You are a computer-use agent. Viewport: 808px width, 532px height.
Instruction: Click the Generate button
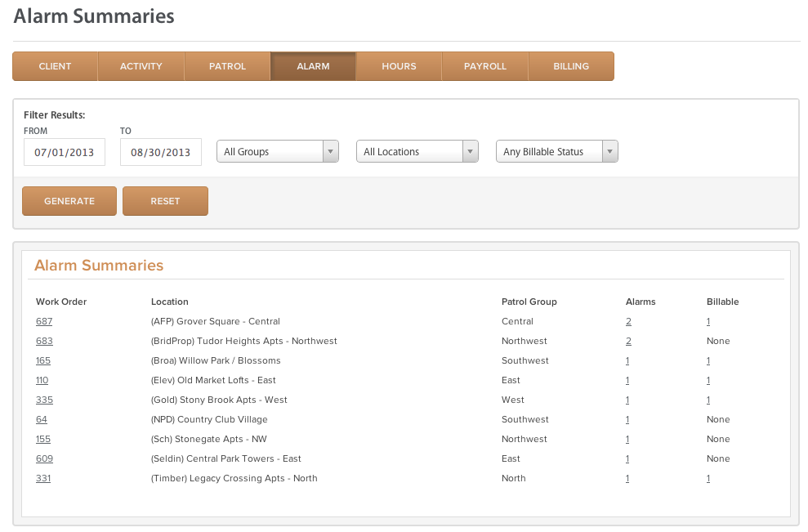click(69, 201)
